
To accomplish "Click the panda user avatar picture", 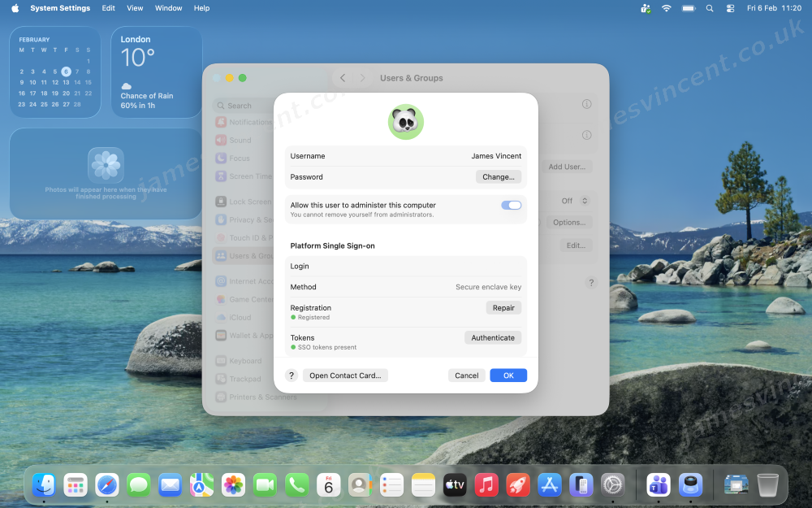I will [x=405, y=122].
